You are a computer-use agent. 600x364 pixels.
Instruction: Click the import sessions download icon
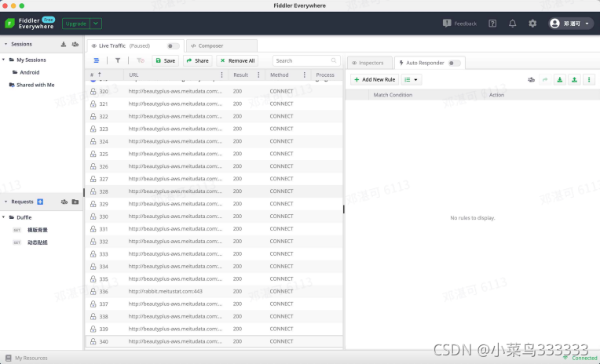coord(64,45)
